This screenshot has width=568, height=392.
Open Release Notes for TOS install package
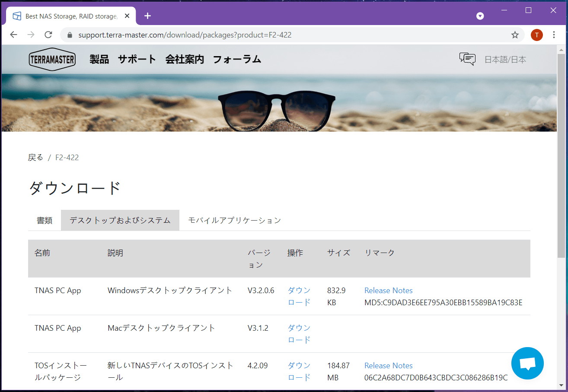[x=388, y=366]
